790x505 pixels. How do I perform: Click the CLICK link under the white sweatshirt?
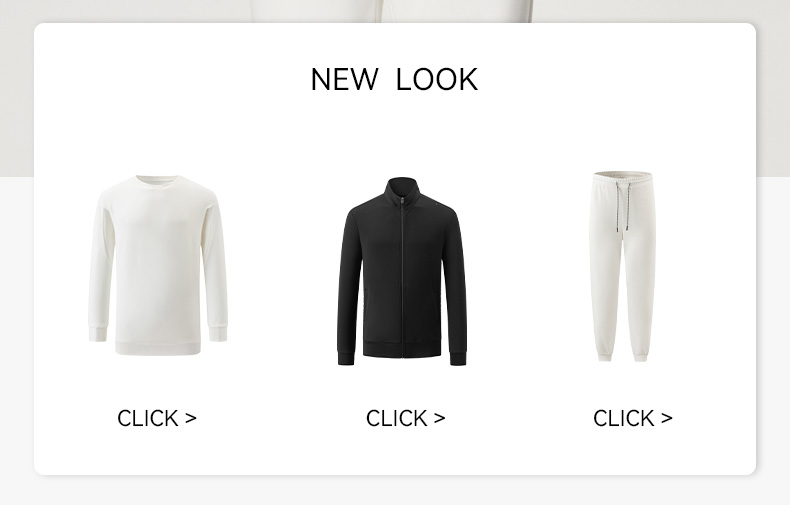point(157,418)
